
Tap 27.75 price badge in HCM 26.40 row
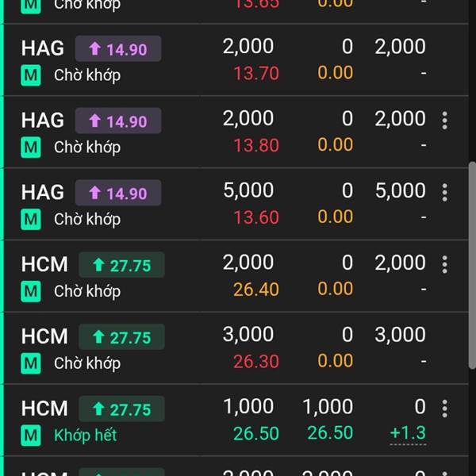coord(121,265)
